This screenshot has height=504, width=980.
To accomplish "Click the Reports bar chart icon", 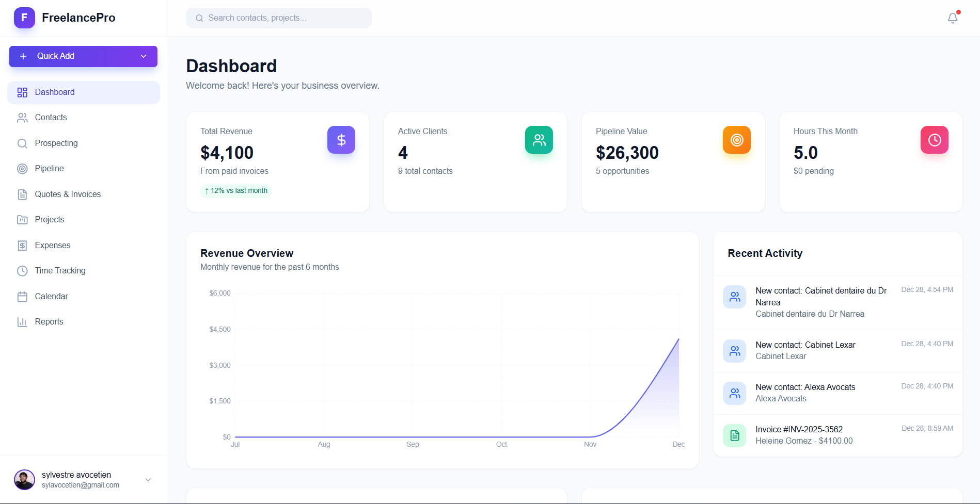I will (x=22, y=321).
